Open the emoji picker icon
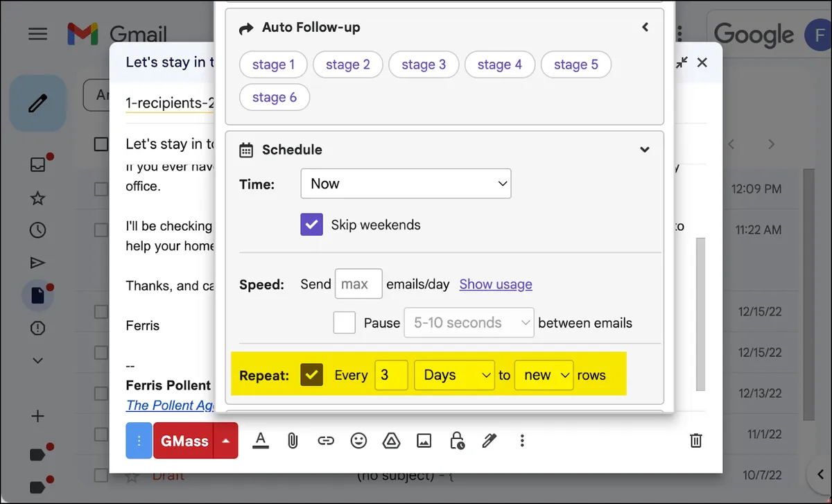 pos(358,440)
